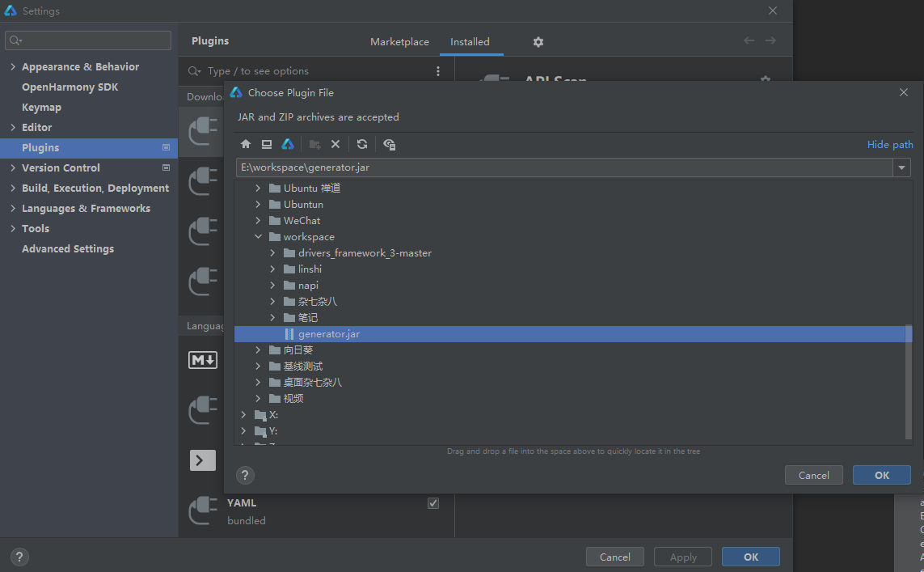Open the plugins gear settings menu
Image resolution: width=924 pixels, height=572 pixels.
click(538, 42)
